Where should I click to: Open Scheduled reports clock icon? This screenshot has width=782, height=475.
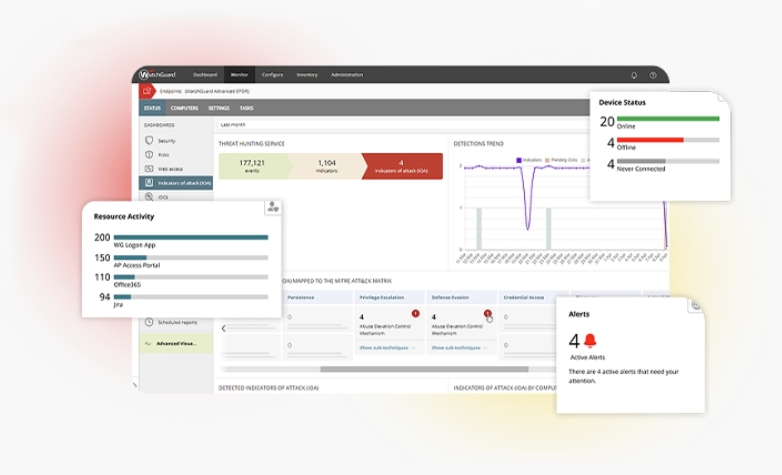coord(149,322)
